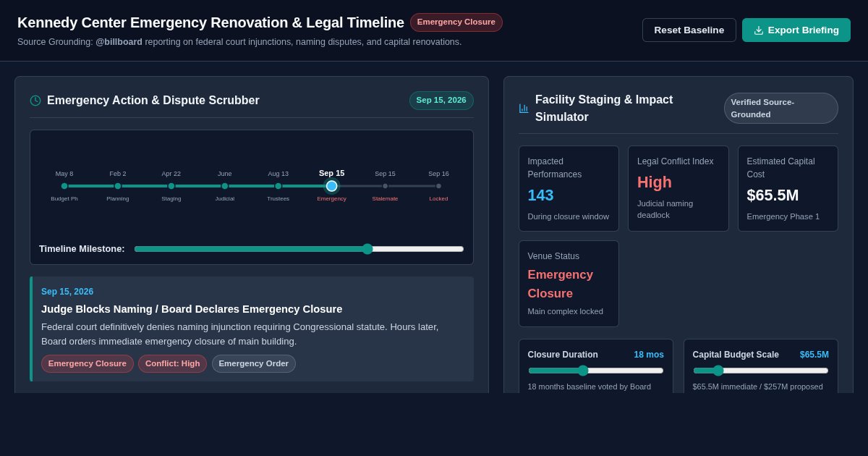Screen dimensions: 868x456
Task: Select the May 8 Budget Ph timeline marker
Action: point(64,186)
